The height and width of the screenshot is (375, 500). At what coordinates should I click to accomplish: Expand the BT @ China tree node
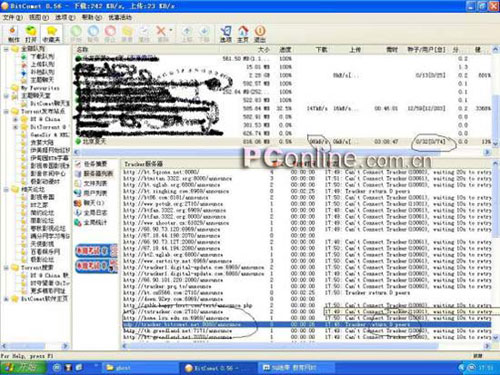pyautogui.click(x=15, y=119)
